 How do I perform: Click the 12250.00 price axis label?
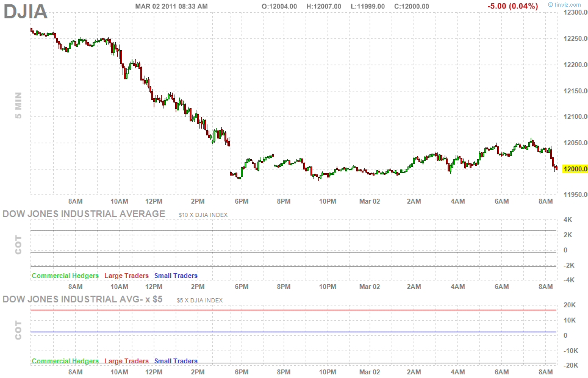(576, 38)
